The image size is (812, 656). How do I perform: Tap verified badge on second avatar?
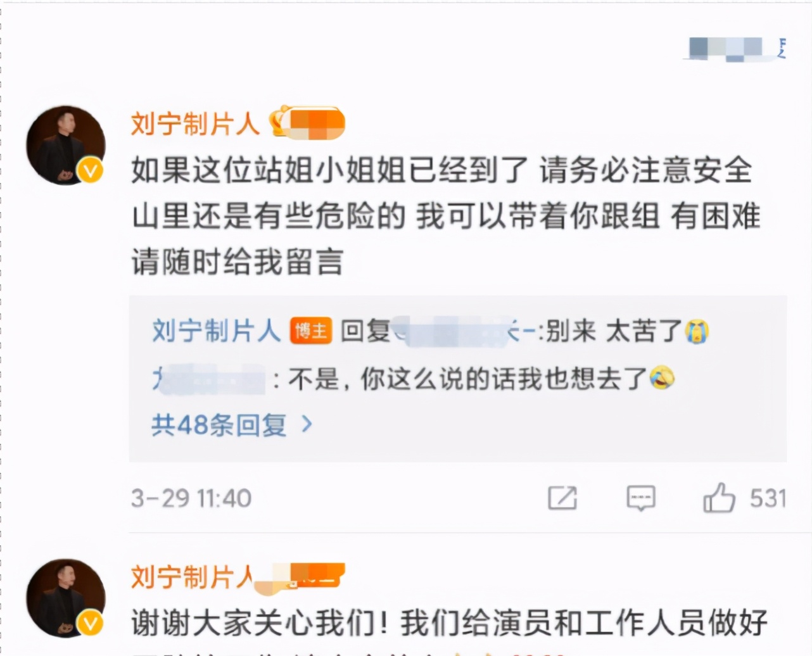91,623
